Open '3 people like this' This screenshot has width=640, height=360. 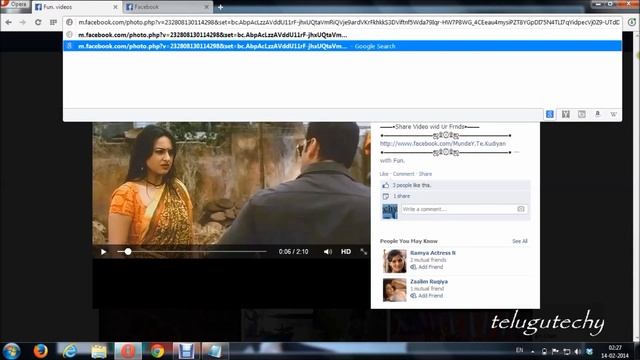411,185
